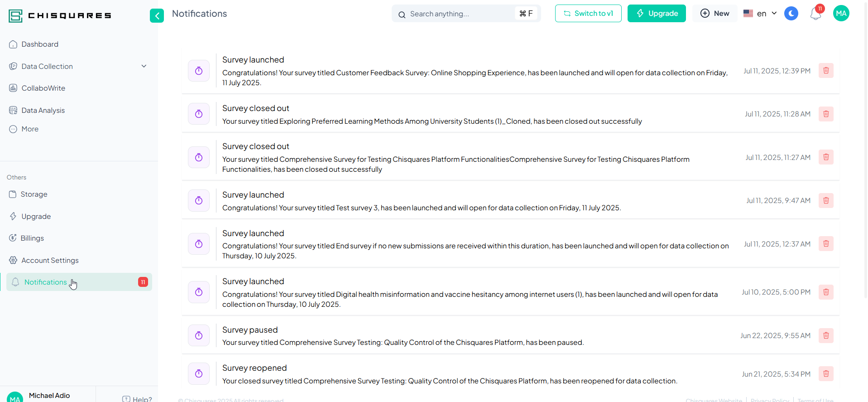Open the MA user avatar menu
This screenshot has width=868, height=402.
click(x=841, y=14)
